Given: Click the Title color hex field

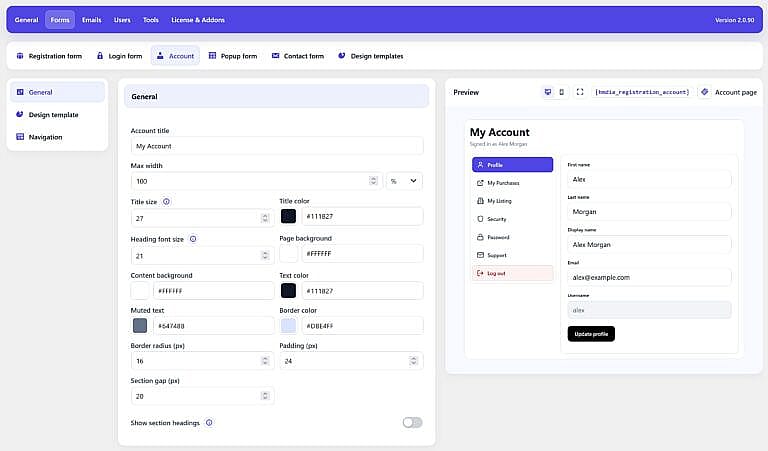Looking at the screenshot, I should (x=362, y=216).
